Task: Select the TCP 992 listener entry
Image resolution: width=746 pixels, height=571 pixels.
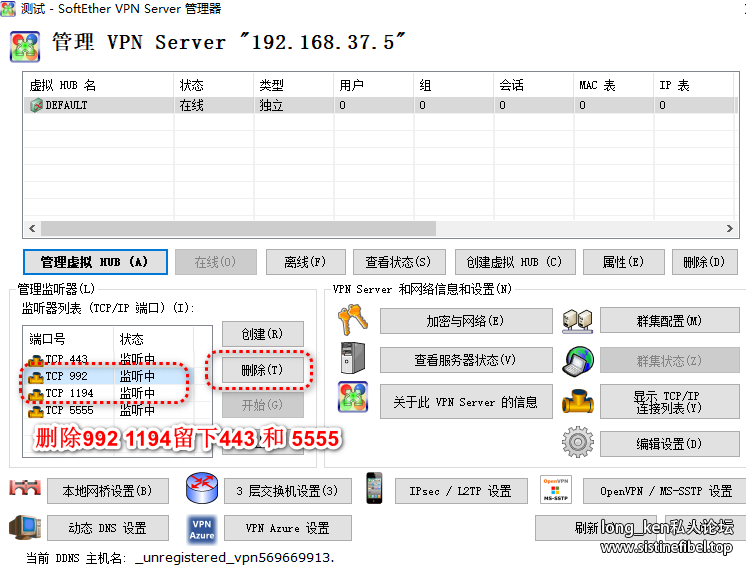Action: pyautogui.click(x=67, y=376)
